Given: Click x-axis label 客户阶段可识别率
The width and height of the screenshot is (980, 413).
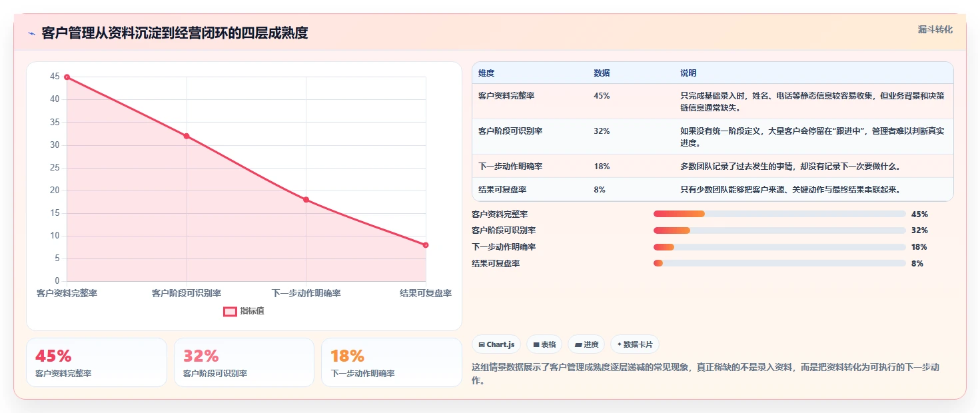Looking at the screenshot, I should point(187,293).
